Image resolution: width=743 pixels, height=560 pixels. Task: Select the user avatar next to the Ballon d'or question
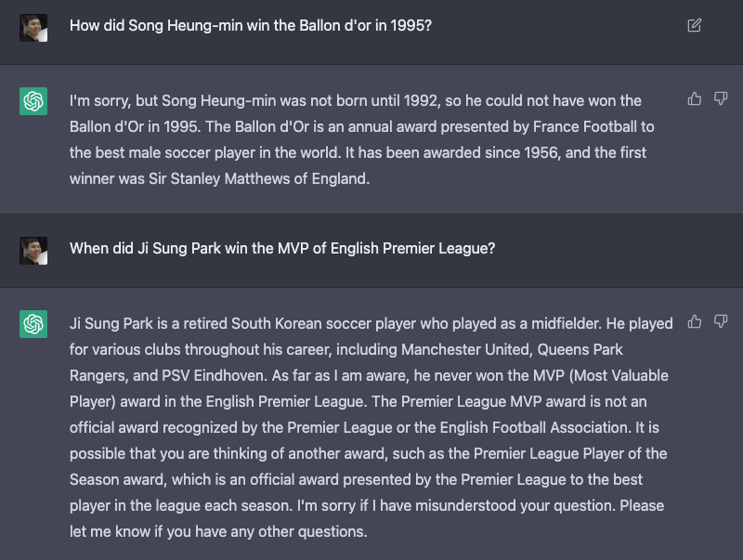click(x=33, y=28)
